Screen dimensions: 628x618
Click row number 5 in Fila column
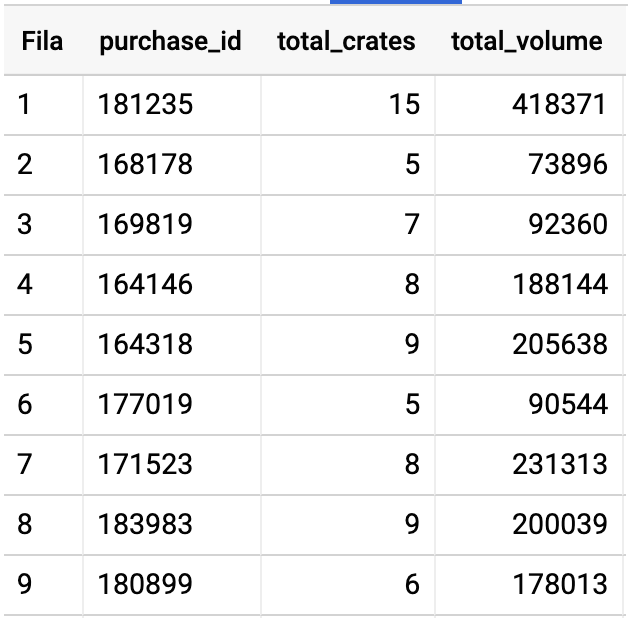pos(24,344)
